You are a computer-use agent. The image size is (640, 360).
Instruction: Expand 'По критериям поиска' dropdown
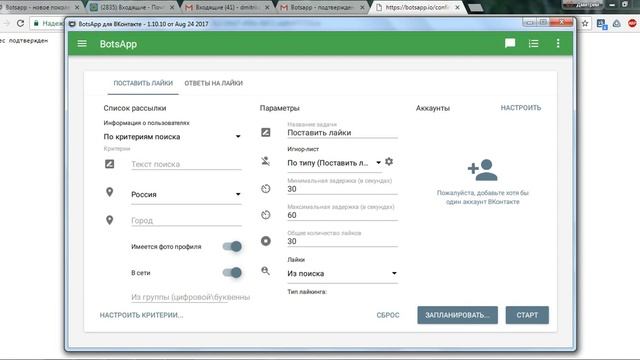[172, 137]
